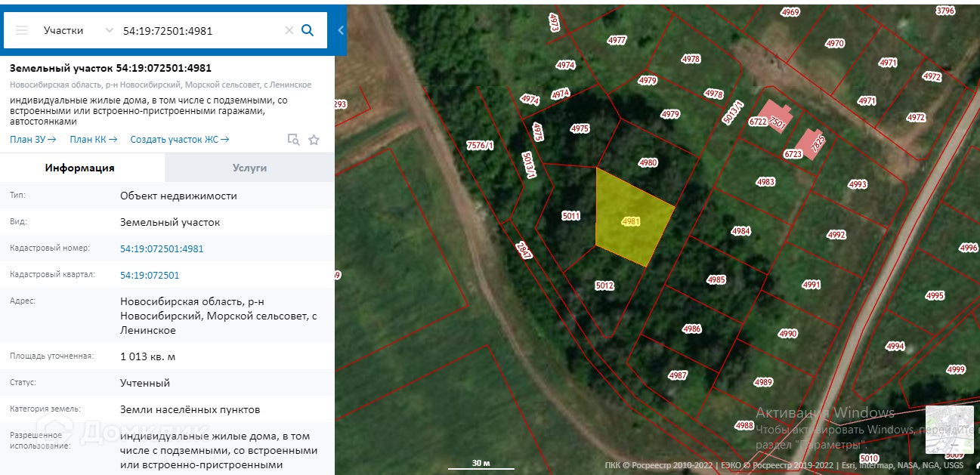The height and width of the screenshot is (475, 980).
Task: Open the План ЗУ link
Action: coord(33,139)
